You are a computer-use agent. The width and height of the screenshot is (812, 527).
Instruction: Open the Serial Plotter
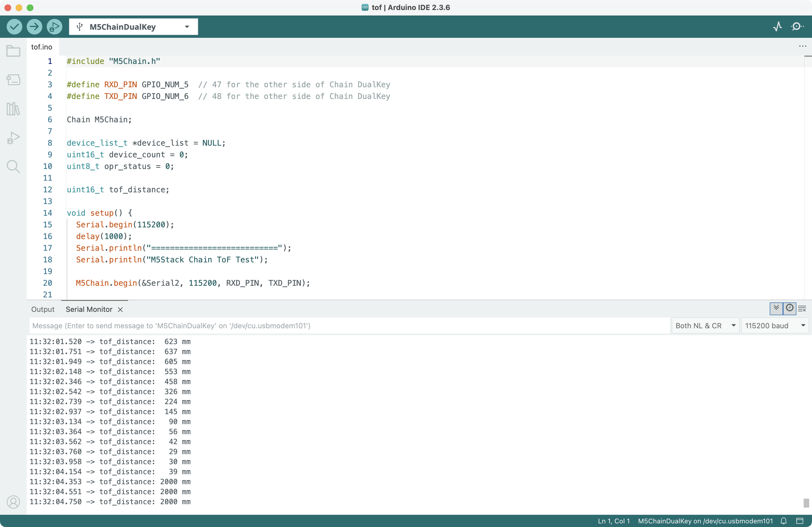point(777,27)
